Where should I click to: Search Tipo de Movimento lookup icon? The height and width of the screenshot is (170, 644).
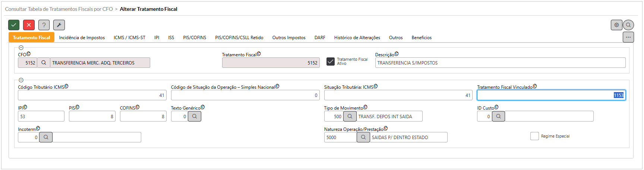point(350,116)
